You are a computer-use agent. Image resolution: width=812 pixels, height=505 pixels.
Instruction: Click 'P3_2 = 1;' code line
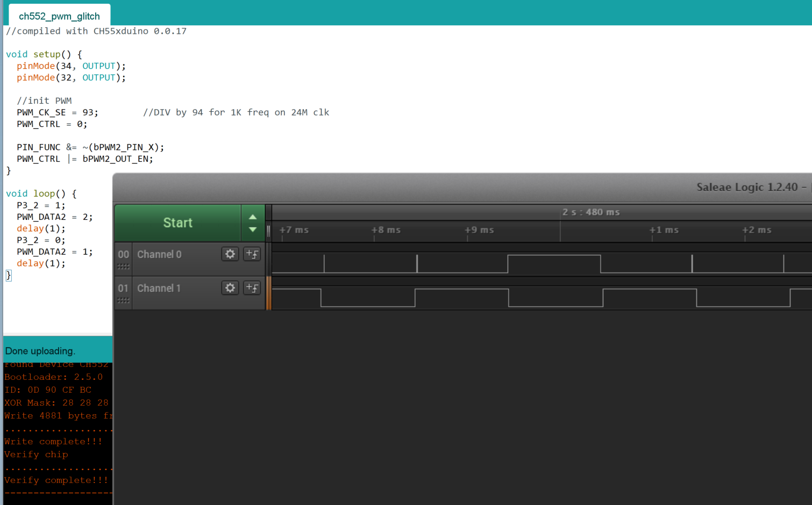[x=41, y=205]
